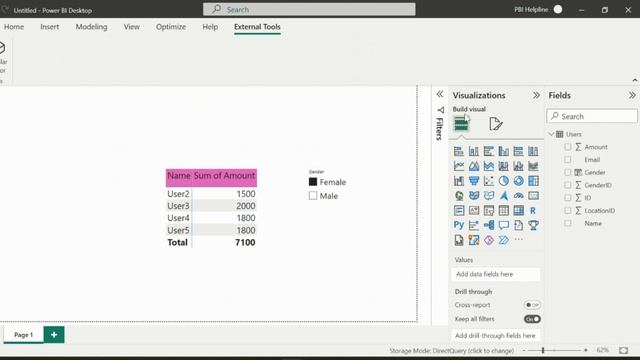Screen dimensions: 640x360
Task: Adjust the zoom slider handle
Action: point(543,350)
